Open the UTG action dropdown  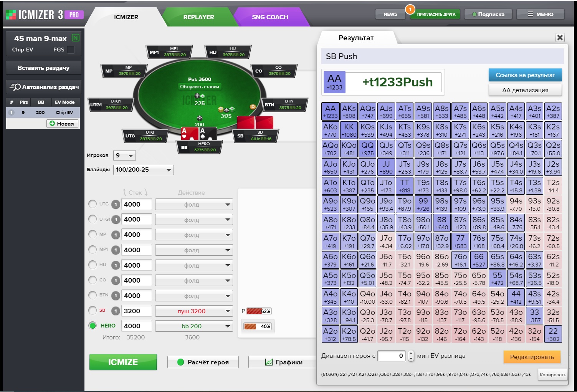coord(194,205)
